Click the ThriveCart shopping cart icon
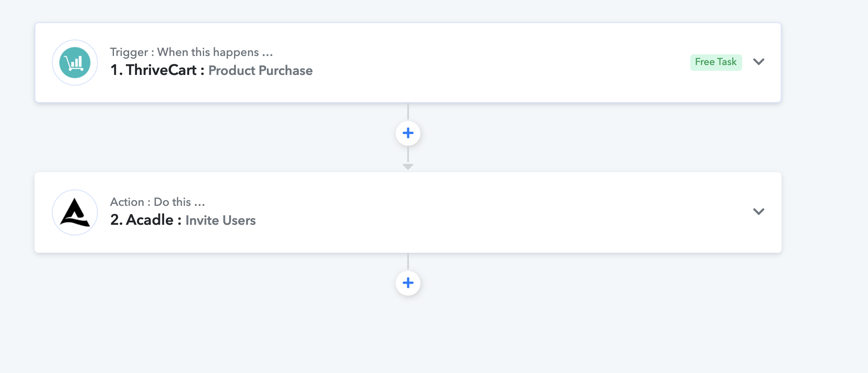Viewport: 868px width, 373px height. 75,63
